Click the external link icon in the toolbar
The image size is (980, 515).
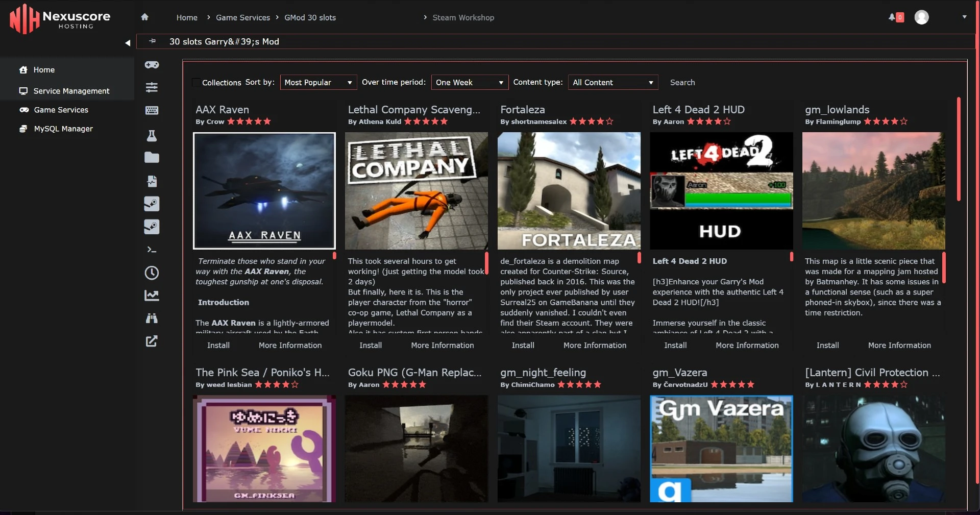click(x=152, y=341)
